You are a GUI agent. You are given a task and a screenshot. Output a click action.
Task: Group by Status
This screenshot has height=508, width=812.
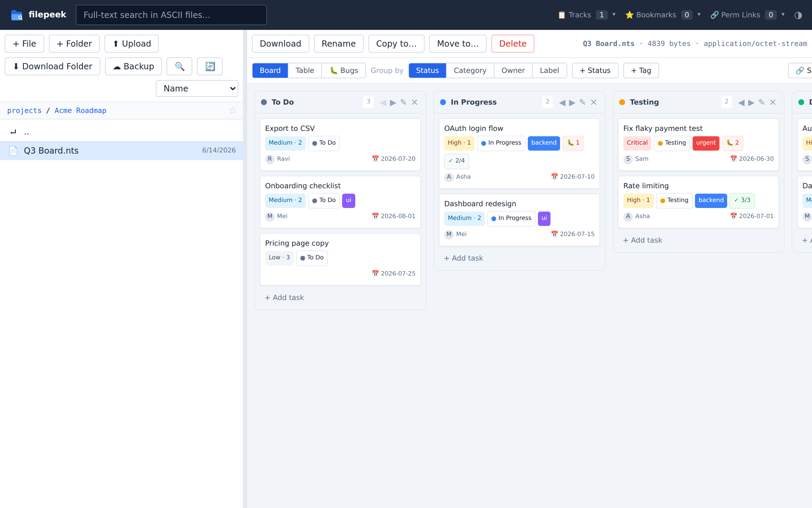(427, 71)
